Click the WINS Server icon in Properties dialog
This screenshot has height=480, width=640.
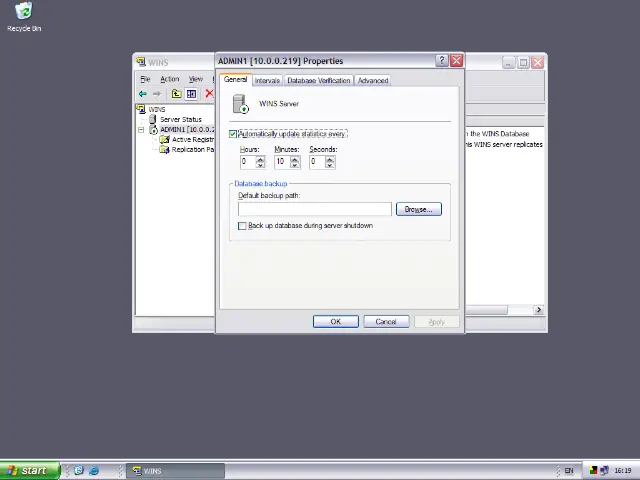240,104
